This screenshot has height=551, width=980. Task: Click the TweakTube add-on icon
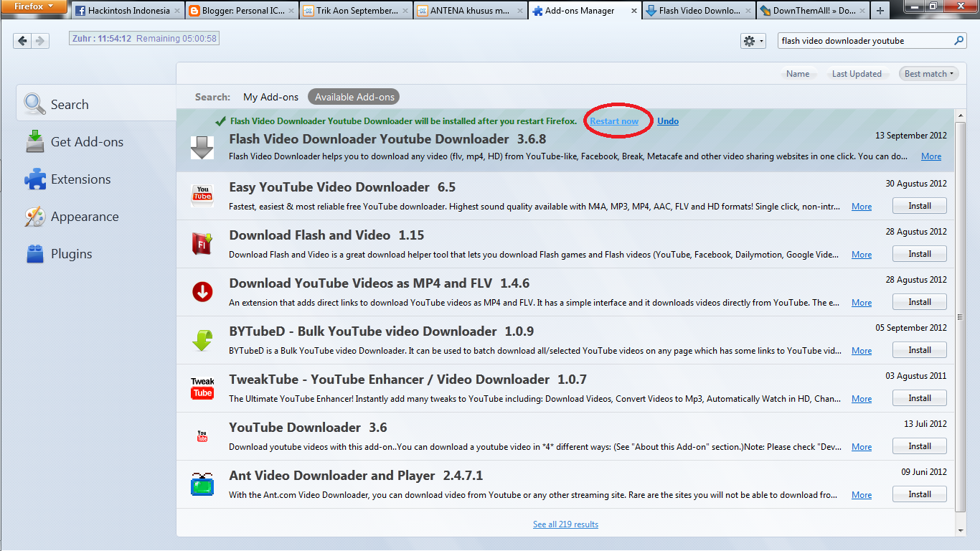click(202, 387)
